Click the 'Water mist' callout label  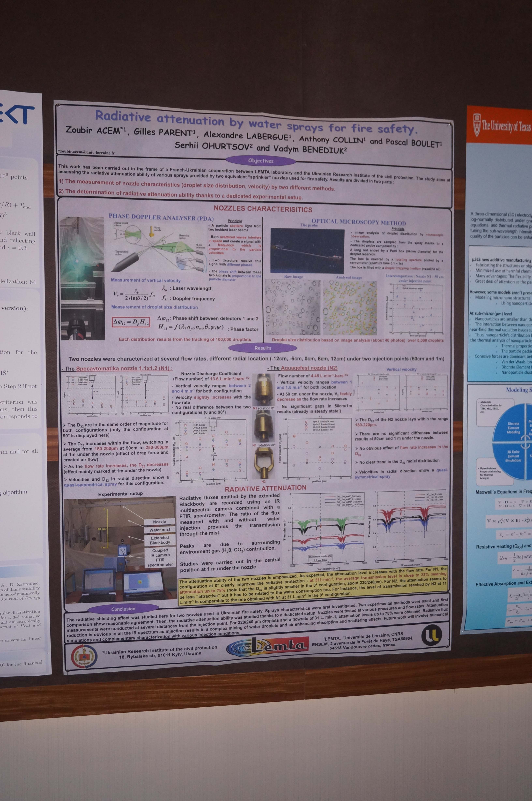pyautogui.click(x=160, y=530)
